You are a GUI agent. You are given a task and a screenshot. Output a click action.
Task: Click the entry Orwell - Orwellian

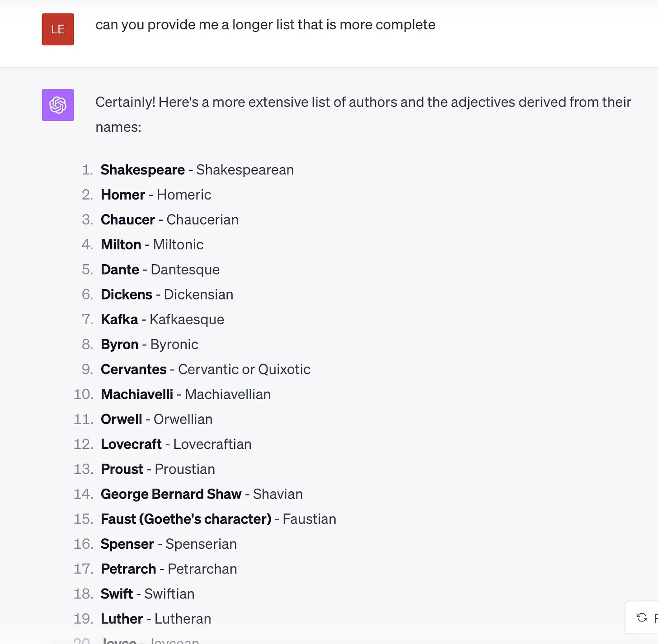pos(156,419)
